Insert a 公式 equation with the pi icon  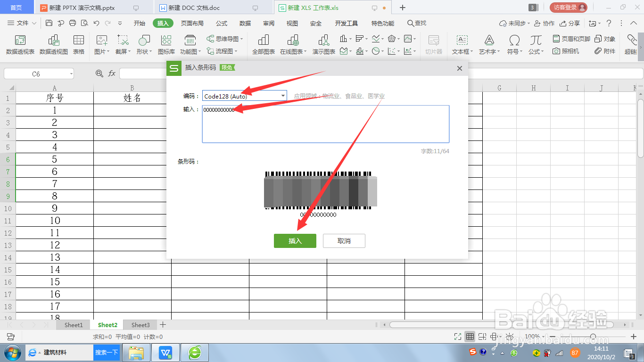pyautogui.click(x=536, y=45)
